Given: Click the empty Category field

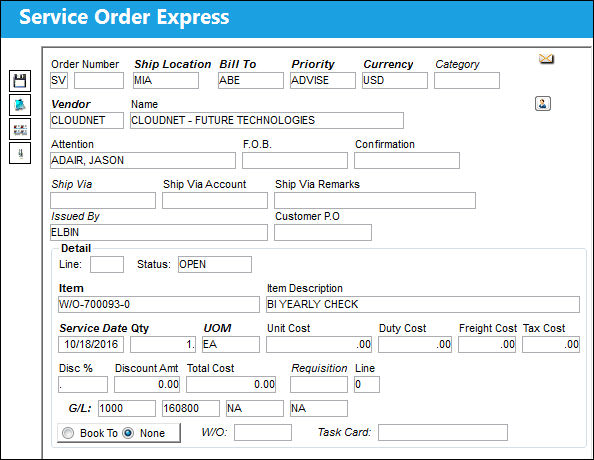Looking at the screenshot, I should 467,80.
